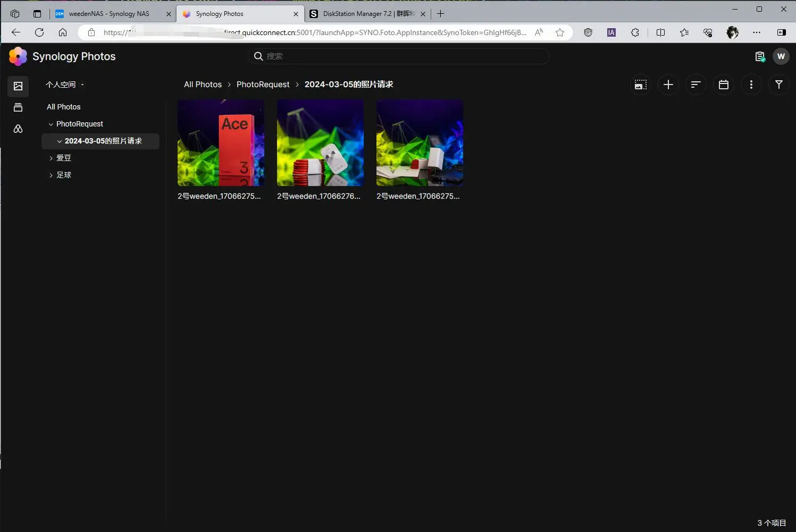
Task: Click PhotoRequest in the breadcrumb
Action: tap(263, 85)
